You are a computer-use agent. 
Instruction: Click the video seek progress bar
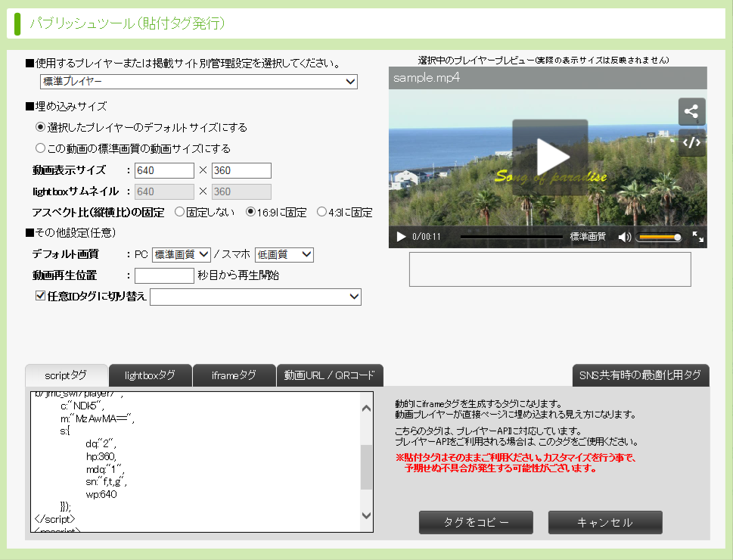pyautogui.click(x=511, y=237)
